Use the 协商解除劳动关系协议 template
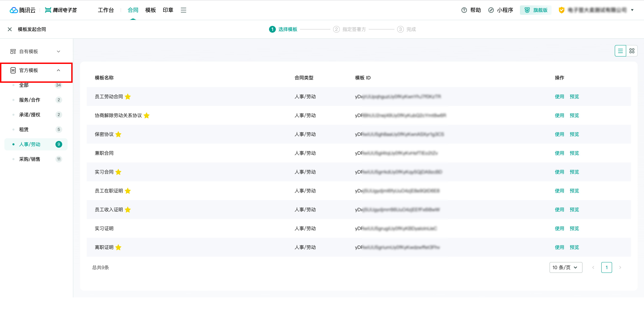The width and height of the screenshot is (644, 326). pyautogui.click(x=559, y=115)
